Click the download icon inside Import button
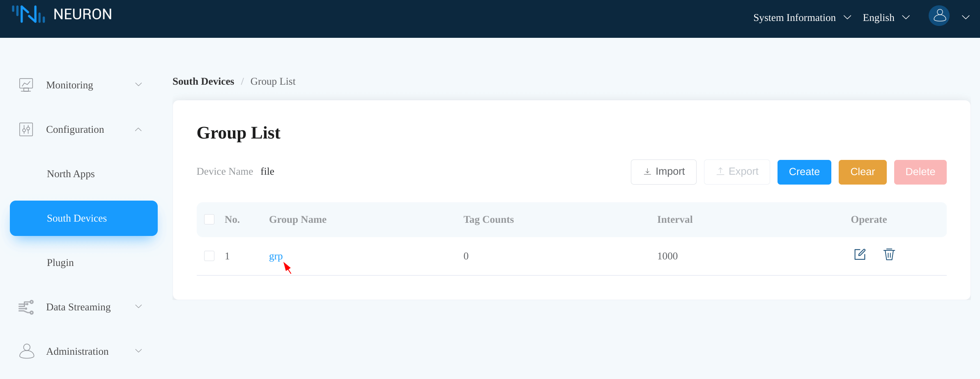The height and width of the screenshot is (379, 980). tap(647, 171)
